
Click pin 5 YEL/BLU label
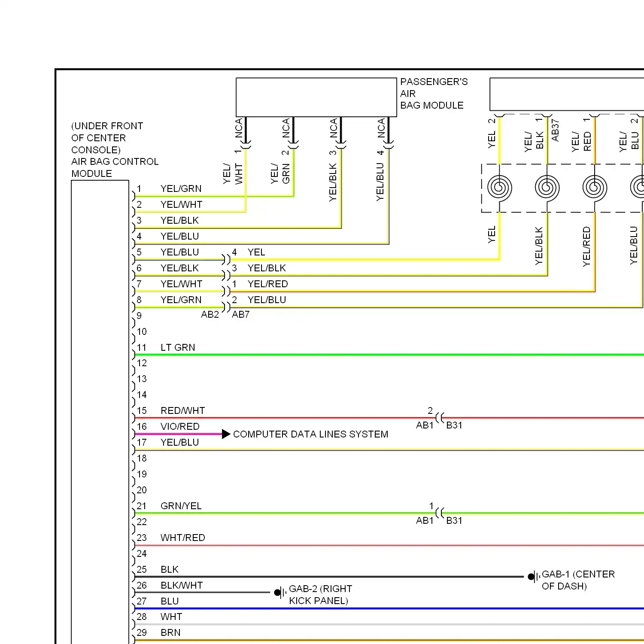pyautogui.click(x=179, y=252)
